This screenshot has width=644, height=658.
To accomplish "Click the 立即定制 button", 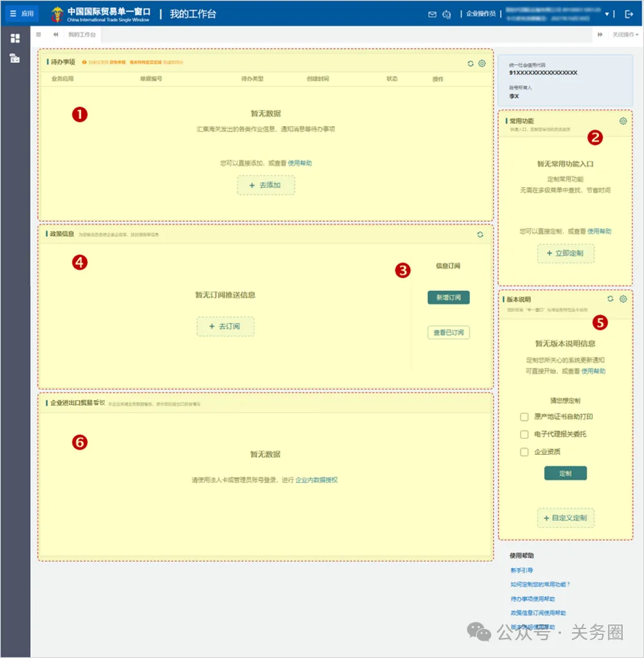I will (566, 253).
